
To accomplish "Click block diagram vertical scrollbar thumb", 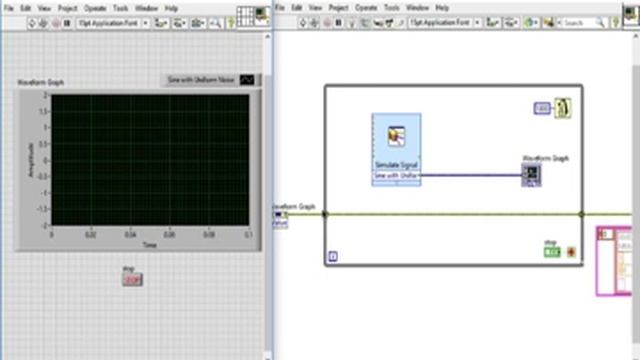I will pos(636,203).
